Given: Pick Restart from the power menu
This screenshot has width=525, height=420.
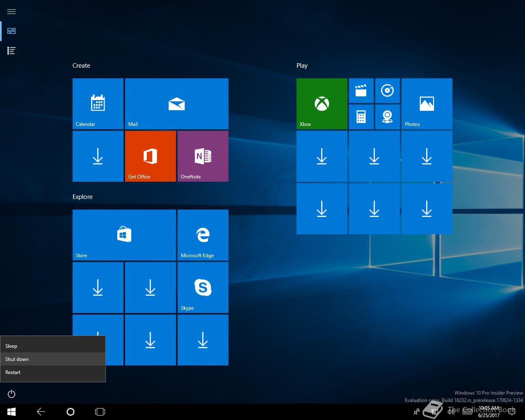Looking at the screenshot, I should 53,372.
